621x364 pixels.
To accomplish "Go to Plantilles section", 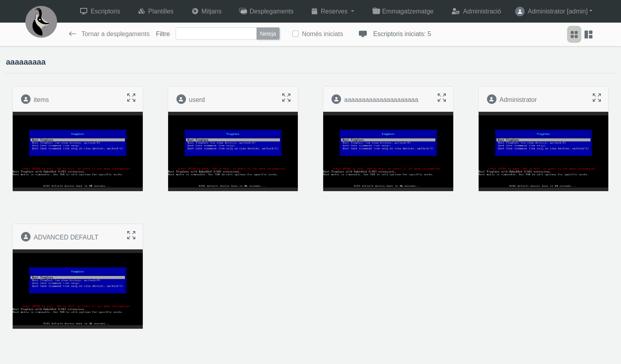I will click(x=155, y=11).
